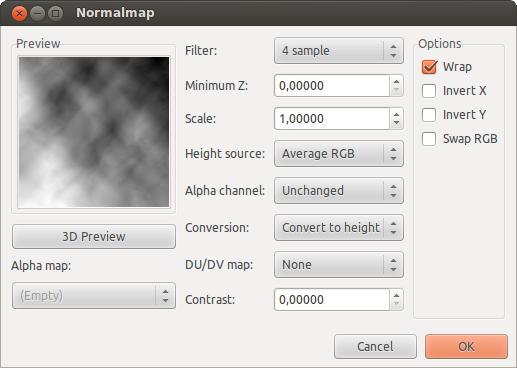This screenshot has height=368, width=517.
Task: Click the 3D Preview button
Action: tap(94, 236)
